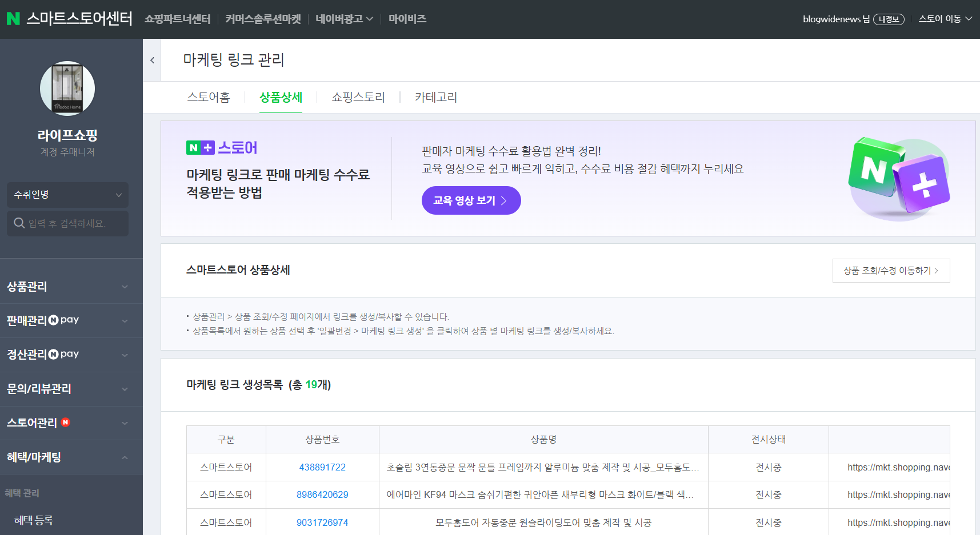Expand the 스토어관리 menu

(71, 423)
